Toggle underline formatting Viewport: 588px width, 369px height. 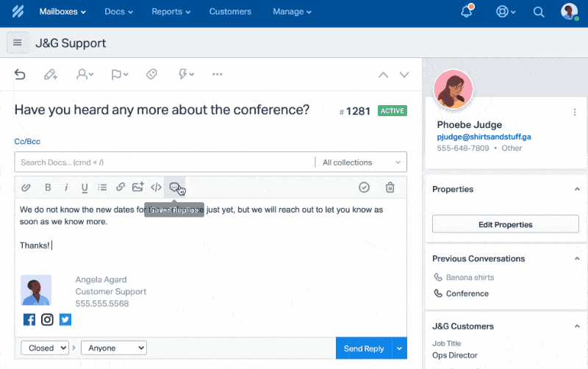[x=85, y=187]
